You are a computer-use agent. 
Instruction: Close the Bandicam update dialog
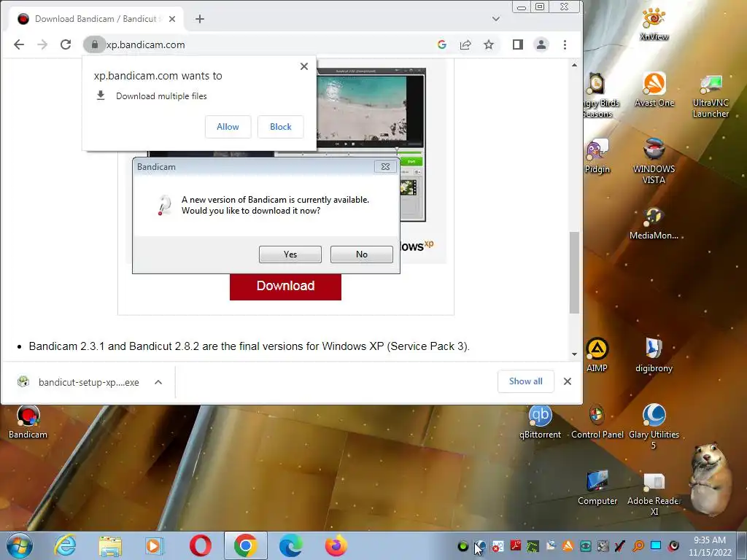pos(385,167)
